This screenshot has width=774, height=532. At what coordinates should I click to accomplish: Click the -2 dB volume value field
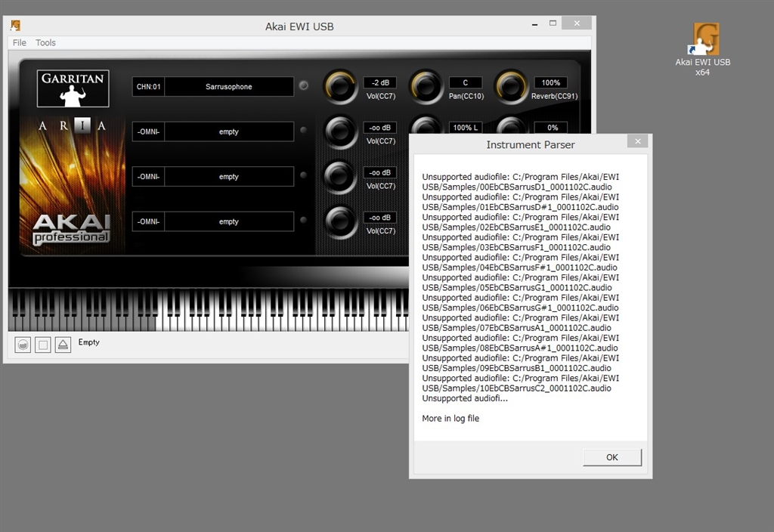pyautogui.click(x=380, y=82)
